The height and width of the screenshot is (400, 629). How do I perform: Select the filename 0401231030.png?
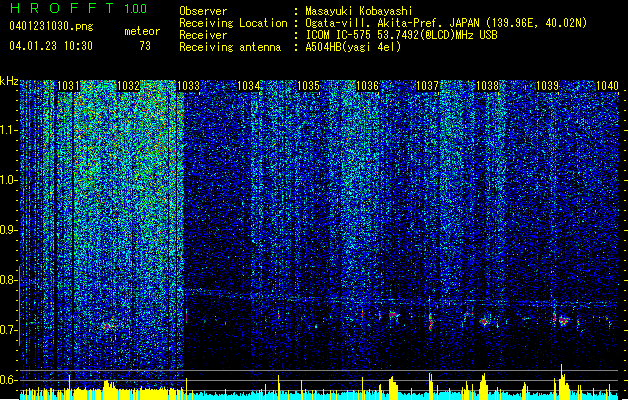[x=51, y=26]
